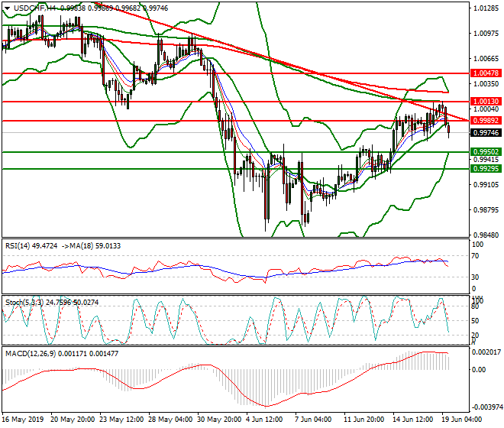Click the RSI scale level 30
Screen dimensions: 504x428
point(476,277)
